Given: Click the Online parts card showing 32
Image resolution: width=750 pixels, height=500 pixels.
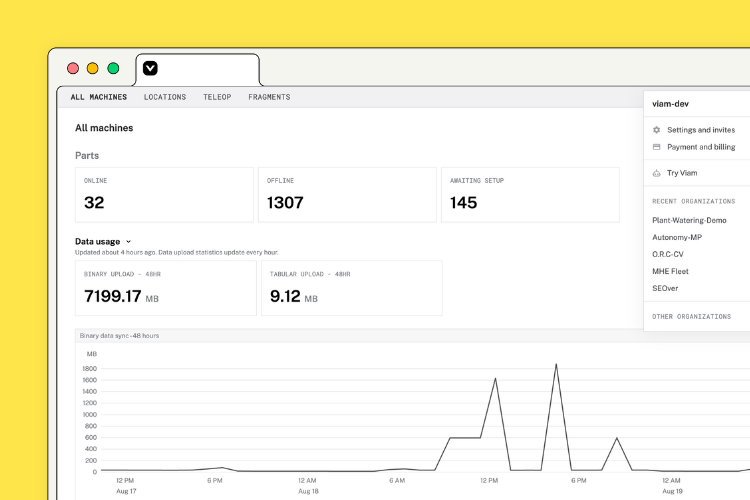Looking at the screenshot, I should tap(164, 195).
